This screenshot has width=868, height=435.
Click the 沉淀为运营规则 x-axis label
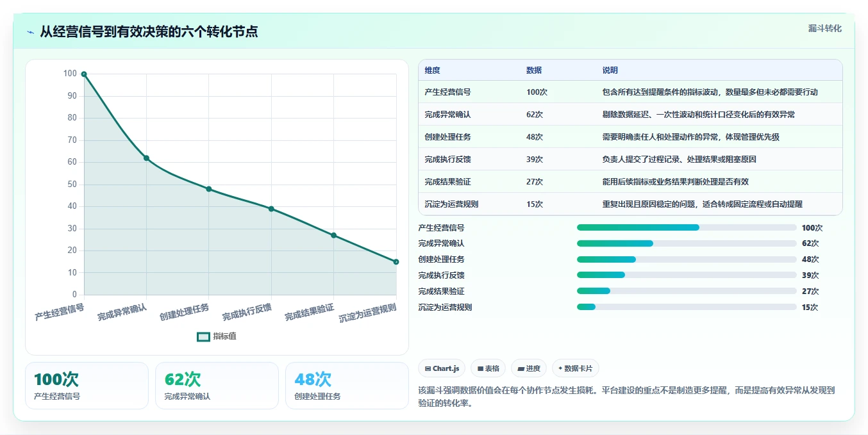pyautogui.click(x=368, y=313)
